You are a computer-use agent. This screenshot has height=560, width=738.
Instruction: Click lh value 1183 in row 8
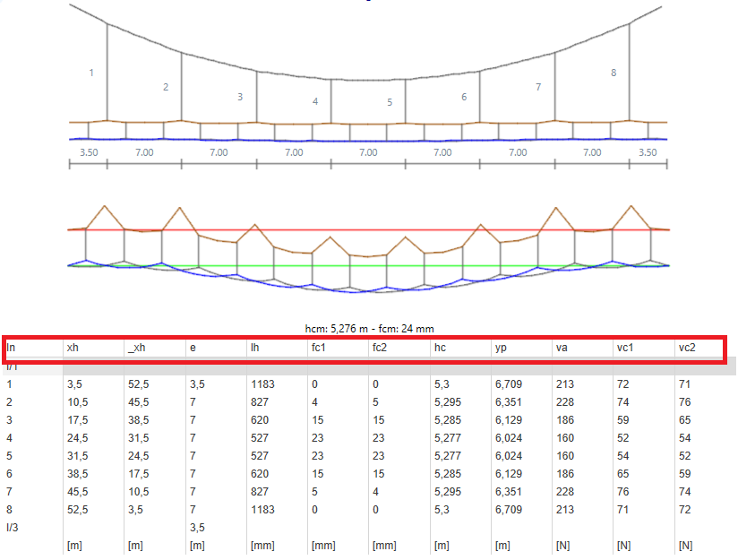262,510
